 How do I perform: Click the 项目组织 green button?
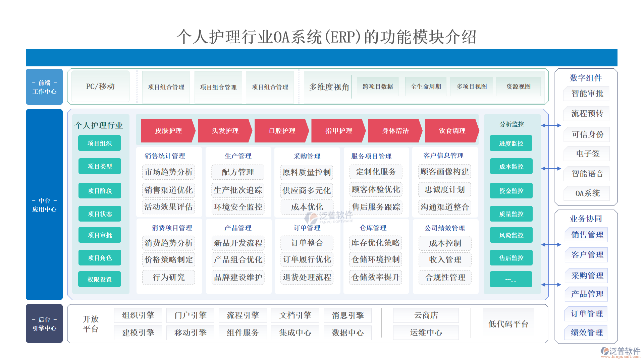99,143
